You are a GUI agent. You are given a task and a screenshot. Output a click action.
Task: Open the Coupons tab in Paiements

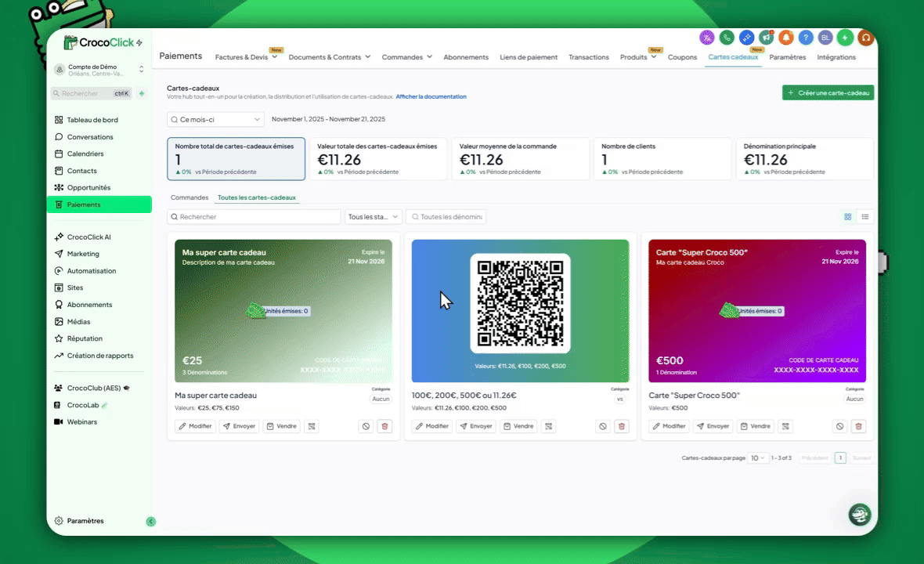(682, 57)
